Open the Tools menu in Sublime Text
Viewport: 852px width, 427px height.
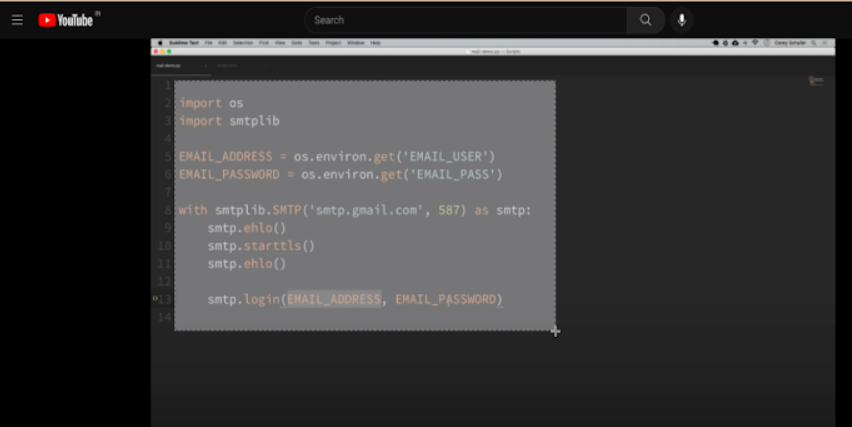[313, 43]
